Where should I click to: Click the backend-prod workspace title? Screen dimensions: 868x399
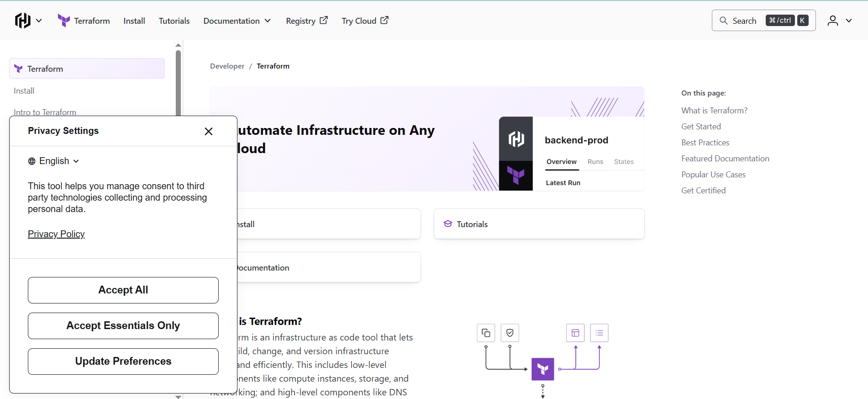(576, 140)
